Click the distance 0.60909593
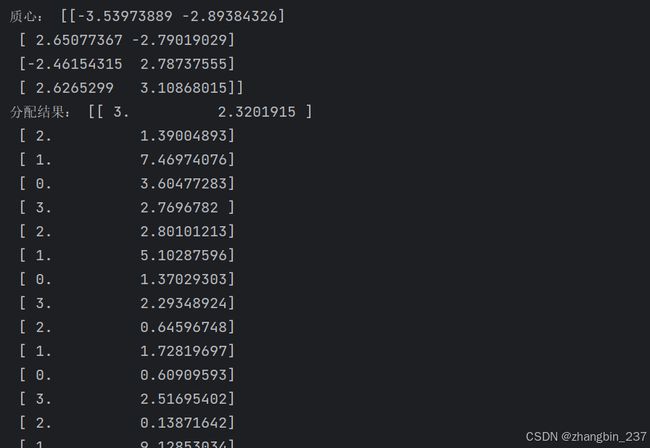Viewport: 650px width, 448px height. [x=184, y=375]
